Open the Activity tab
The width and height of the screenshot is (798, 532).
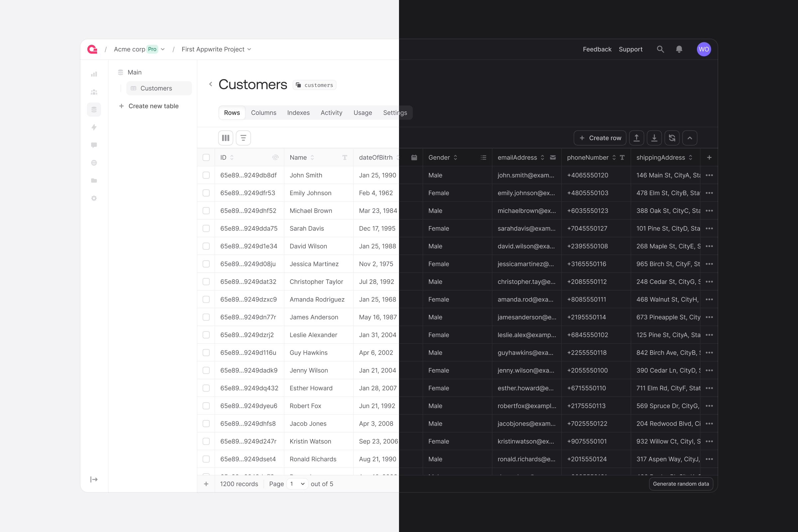pos(332,113)
